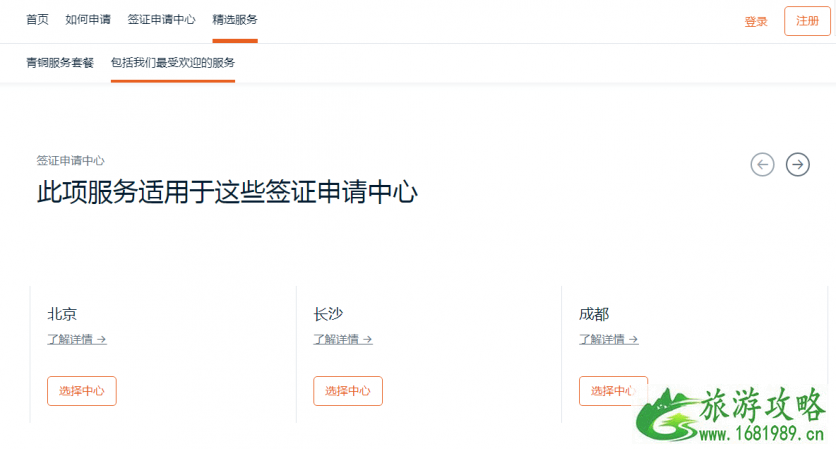Click the 长沙 card title
This screenshot has width=836, height=449.
point(328,314)
